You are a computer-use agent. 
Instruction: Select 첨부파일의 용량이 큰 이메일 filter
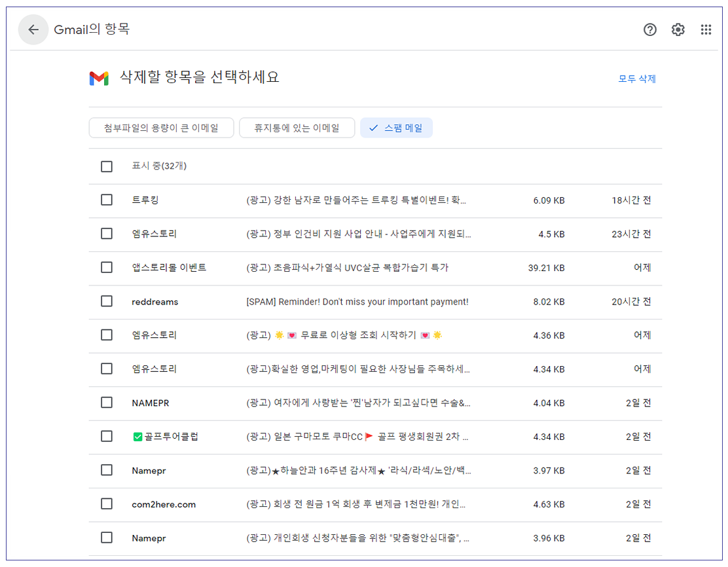(161, 128)
